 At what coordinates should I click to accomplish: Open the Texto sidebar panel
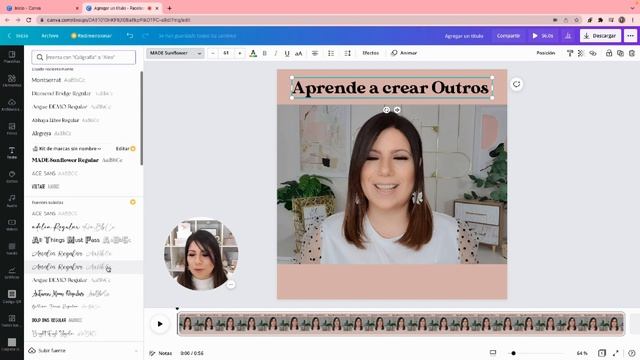tap(12, 153)
